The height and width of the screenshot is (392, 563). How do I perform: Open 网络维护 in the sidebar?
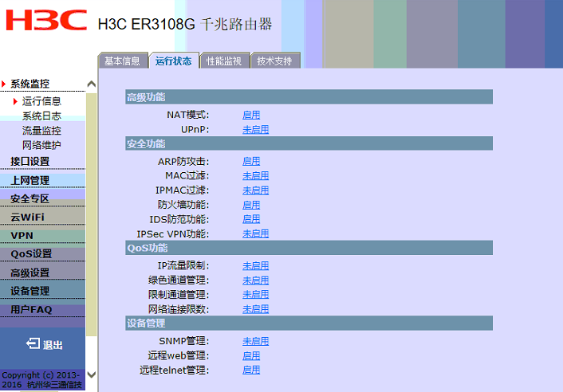(41, 145)
